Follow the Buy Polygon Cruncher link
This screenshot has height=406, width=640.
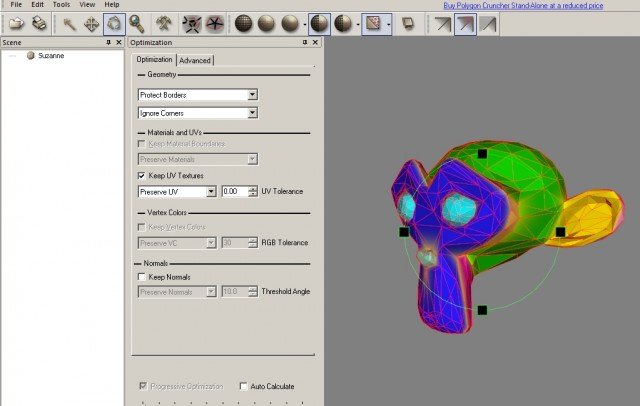[523, 6]
